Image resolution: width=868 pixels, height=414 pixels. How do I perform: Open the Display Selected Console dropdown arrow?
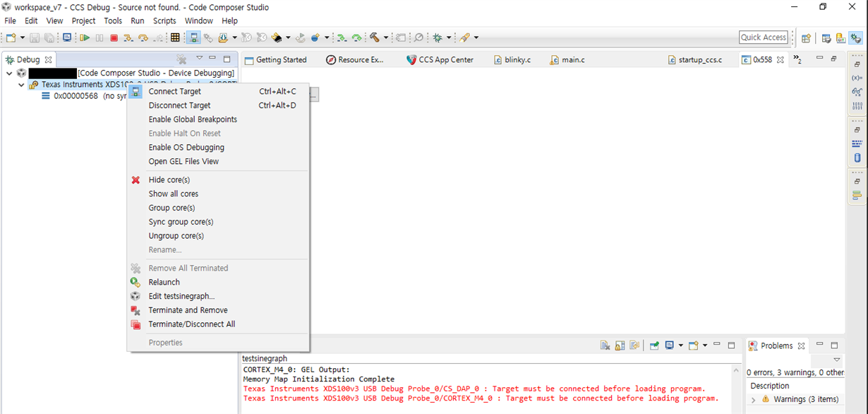pos(680,345)
